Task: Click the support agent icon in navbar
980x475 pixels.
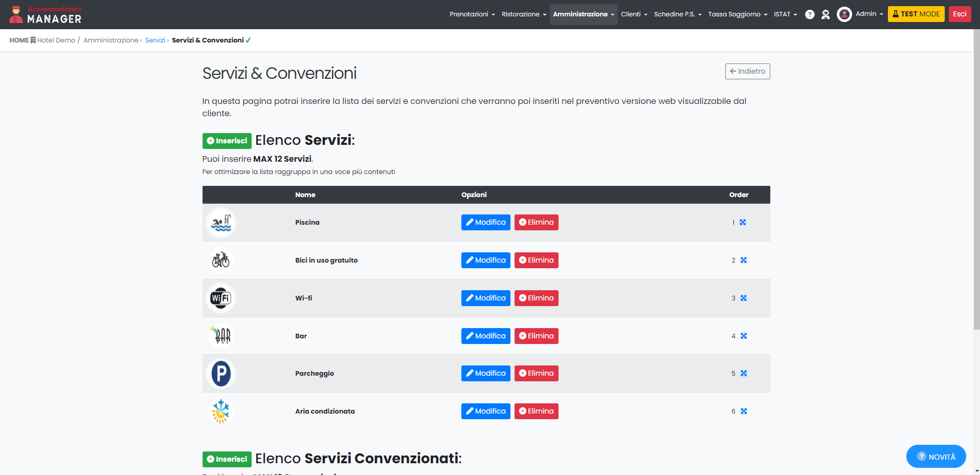Action: (826, 14)
